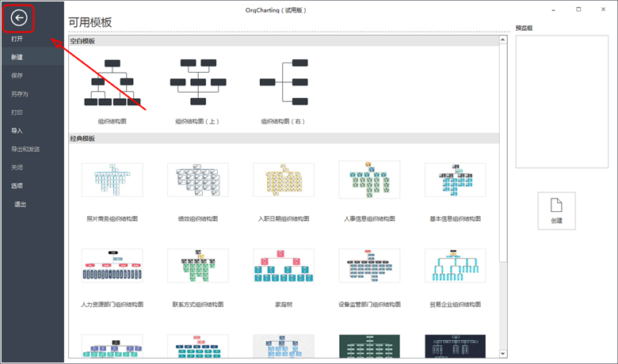Screen dimensions: 618x364
Task: Select the 人力资源部门组织结构图 template thumbnail
Action: tap(113, 266)
